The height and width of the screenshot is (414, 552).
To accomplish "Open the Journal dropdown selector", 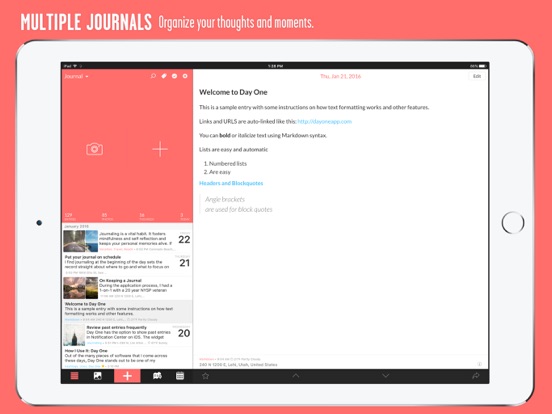I will 76,76.
